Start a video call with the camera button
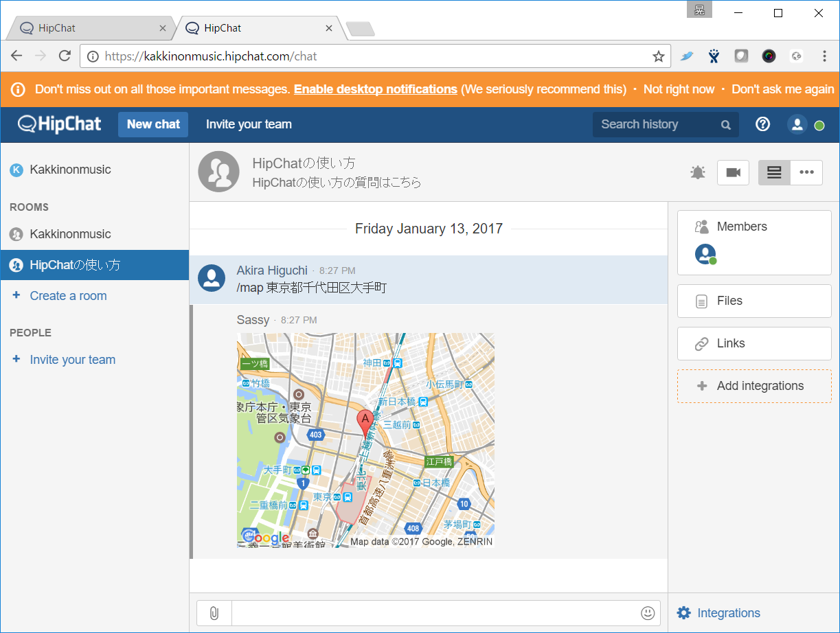The image size is (840, 633). tap(733, 173)
